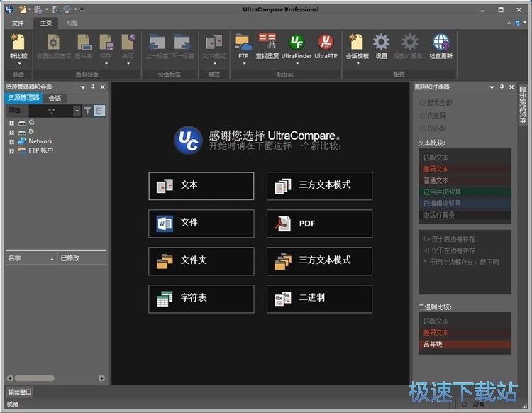
Task: Open 会话模板 (Session Template) icon
Action: coord(356,43)
